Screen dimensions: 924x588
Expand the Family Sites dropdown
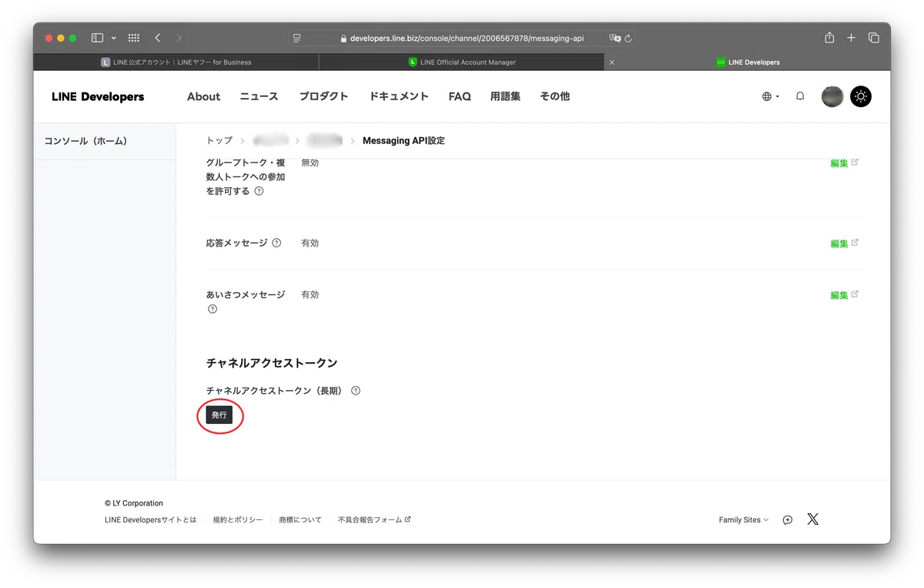pos(743,520)
